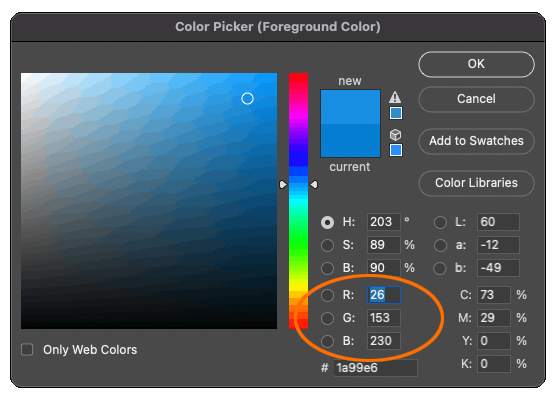Click the in-gamut color swatch below the warning
The width and height of the screenshot is (555, 399).
point(396,113)
